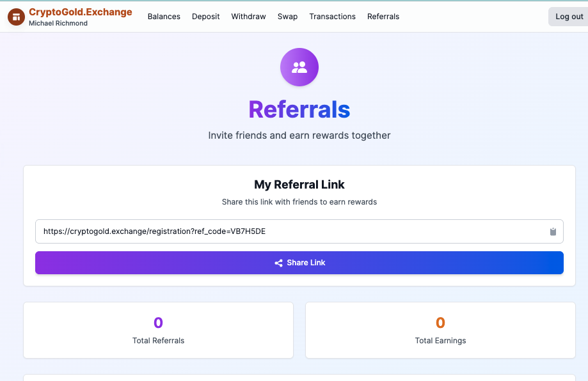Select Referrals in the navigation bar
The height and width of the screenshot is (381, 588).
[383, 17]
